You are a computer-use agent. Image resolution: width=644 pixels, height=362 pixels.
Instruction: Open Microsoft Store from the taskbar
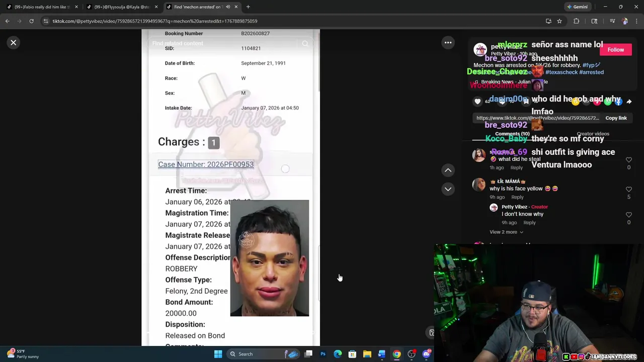click(352, 354)
